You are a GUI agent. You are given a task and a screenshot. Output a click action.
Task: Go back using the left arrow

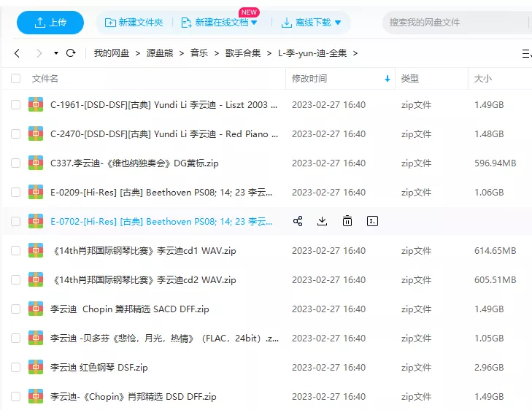tap(18, 53)
